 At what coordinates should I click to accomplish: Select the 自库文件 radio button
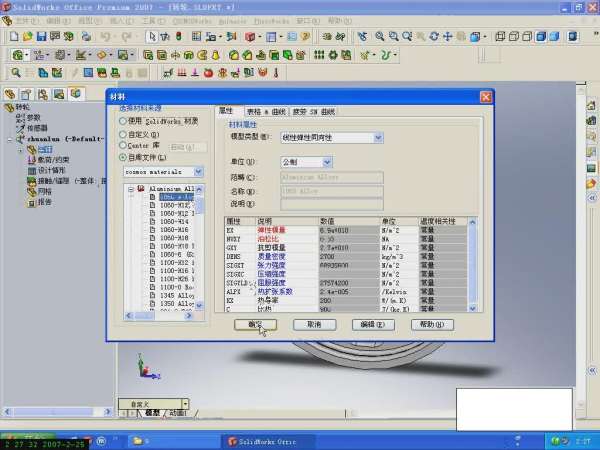tap(122, 157)
